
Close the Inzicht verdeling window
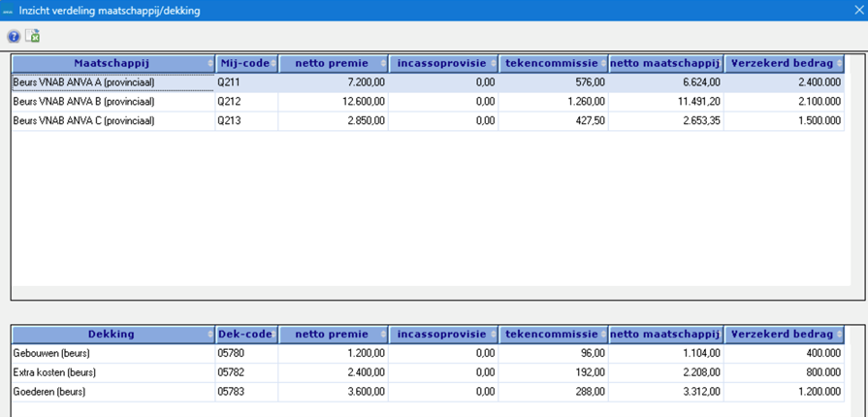click(x=857, y=11)
